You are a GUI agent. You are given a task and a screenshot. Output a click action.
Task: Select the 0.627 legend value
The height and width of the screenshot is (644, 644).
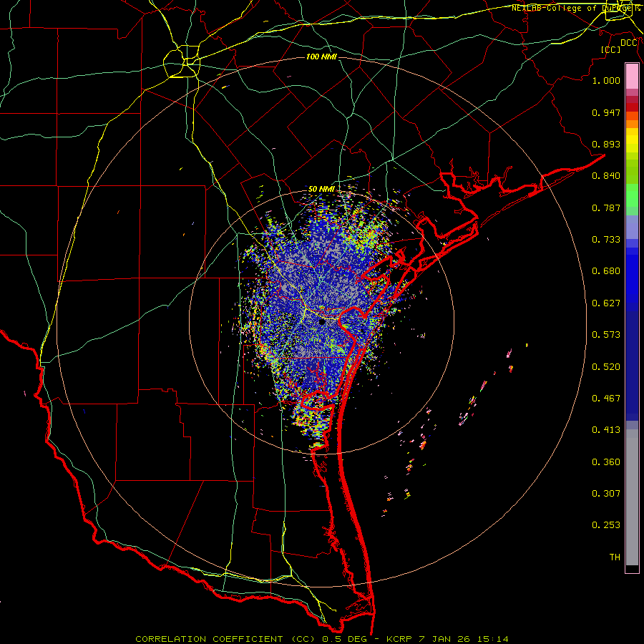606,303
